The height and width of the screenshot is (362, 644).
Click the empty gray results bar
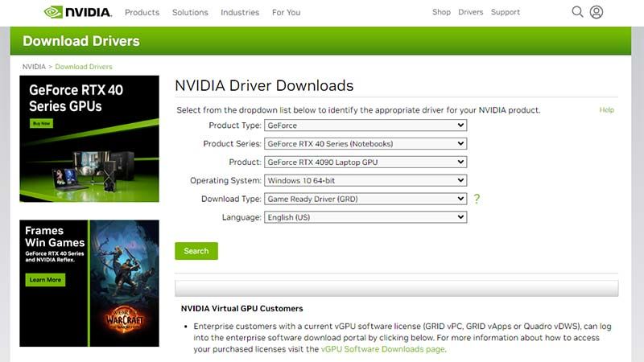396,288
